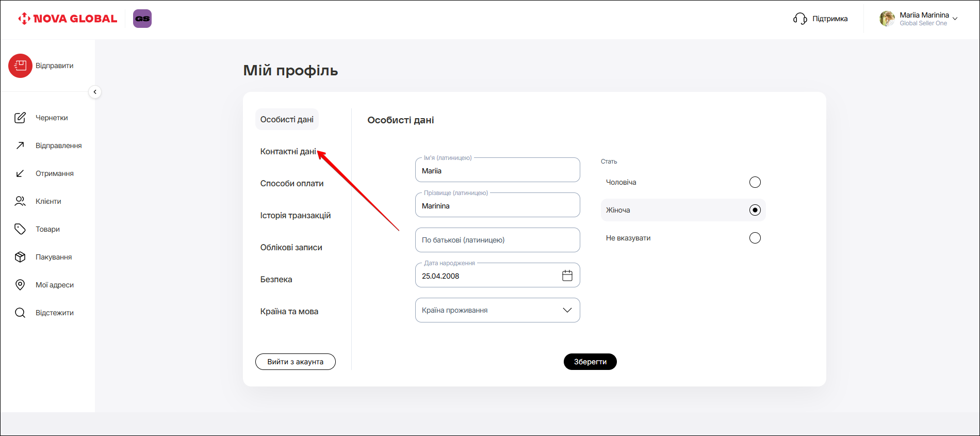The image size is (980, 436).
Task: Open the Клієнти people icon
Action: (x=20, y=201)
